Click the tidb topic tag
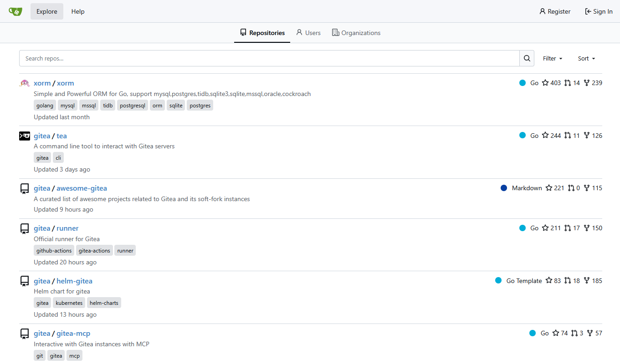The image size is (620, 364). pyautogui.click(x=108, y=106)
